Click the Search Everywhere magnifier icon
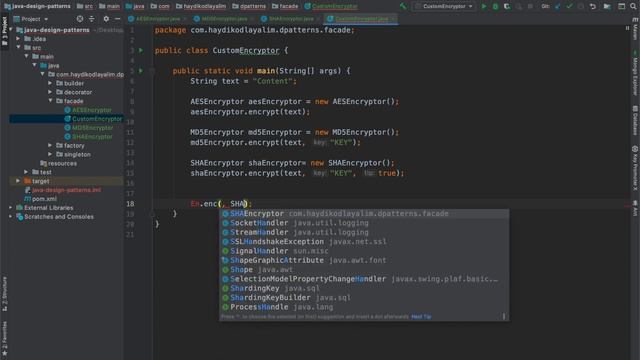The height and width of the screenshot is (360, 640). coord(633,6)
